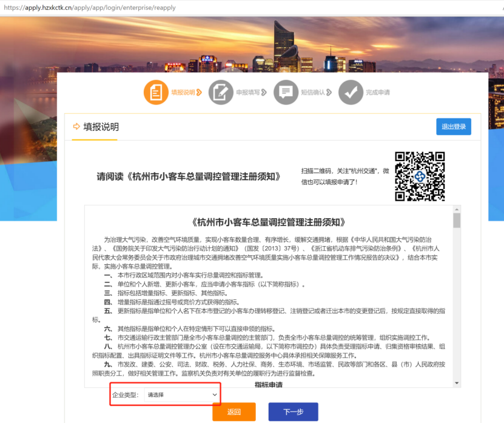Open the 企业类型 dropdown showing 请选择
The width and height of the screenshot is (504, 423).
click(x=182, y=395)
